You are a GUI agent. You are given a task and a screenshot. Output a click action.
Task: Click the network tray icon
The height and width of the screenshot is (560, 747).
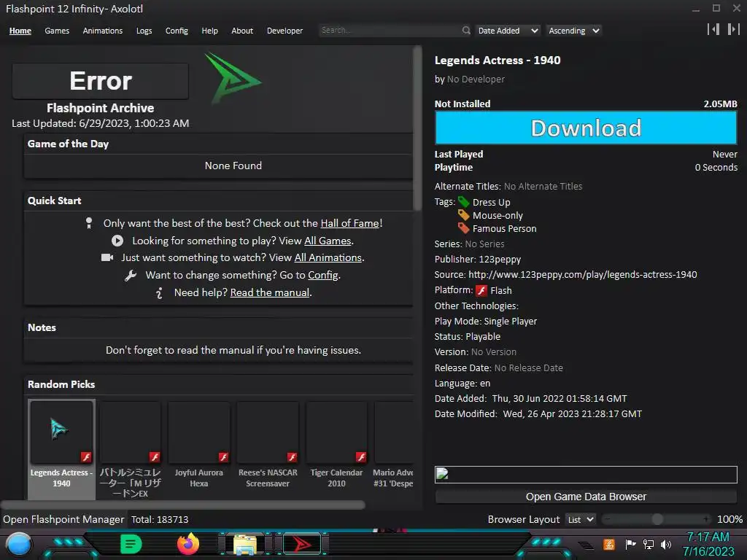click(648, 544)
